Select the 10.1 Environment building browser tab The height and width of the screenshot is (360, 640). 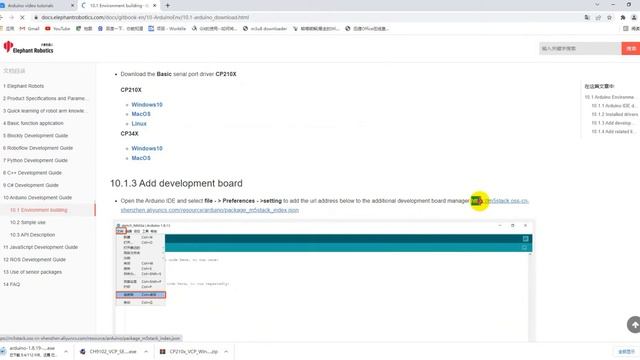(x=119, y=6)
